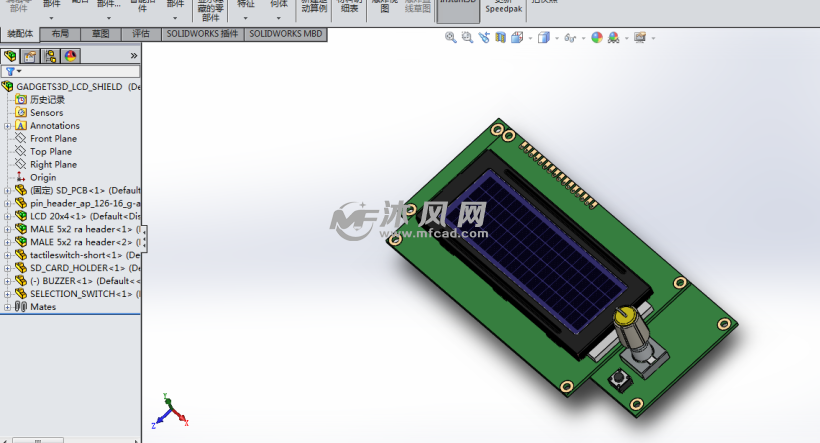Screen dimensions: 820x443
Task: Open the View Orientation dropdown arrow
Action: pos(530,38)
